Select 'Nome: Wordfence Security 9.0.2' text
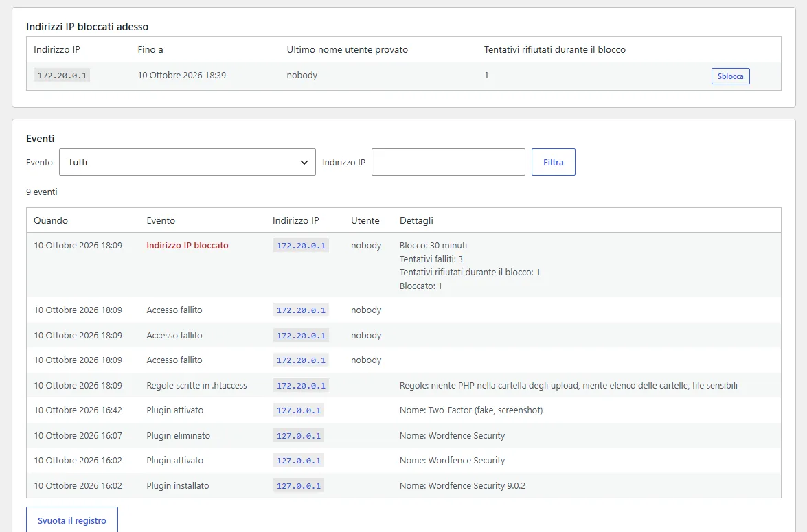The image size is (807, 532). 463,485
